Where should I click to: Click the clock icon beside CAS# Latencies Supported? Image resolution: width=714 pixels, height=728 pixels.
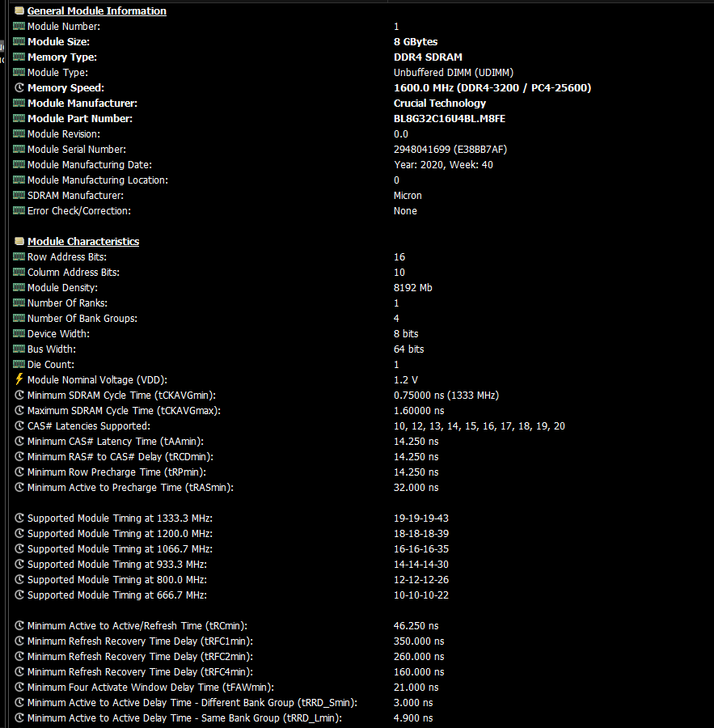(x=19, y=425)
